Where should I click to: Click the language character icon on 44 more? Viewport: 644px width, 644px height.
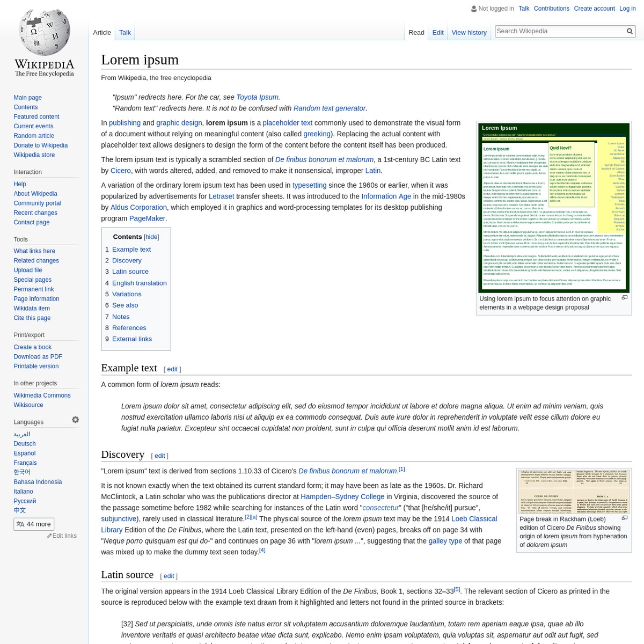click(x=20, y=524)
